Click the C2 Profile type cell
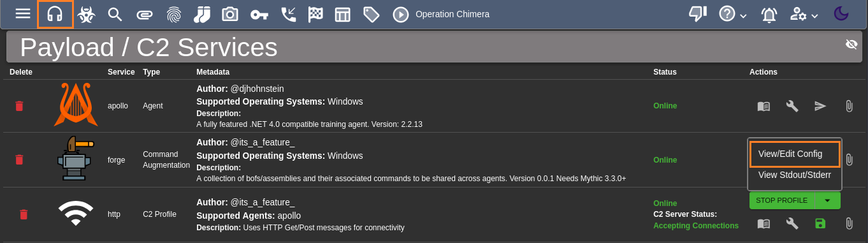Screen dimensions: 868x243 [159, 214]
